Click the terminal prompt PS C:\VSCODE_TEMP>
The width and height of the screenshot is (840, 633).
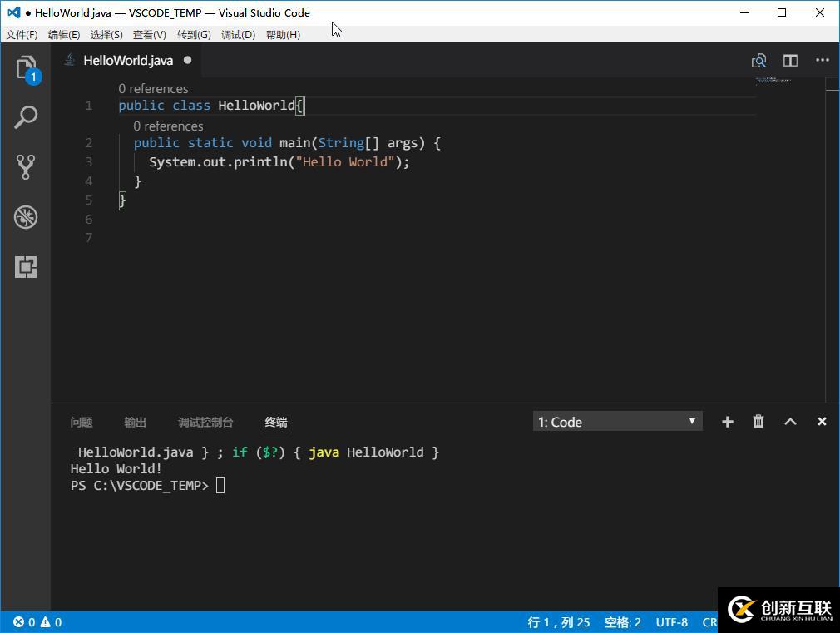139,486
